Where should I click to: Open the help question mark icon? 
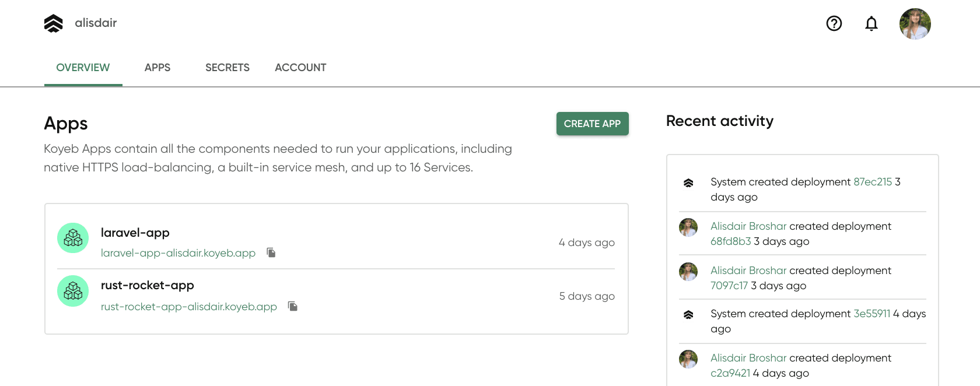pyautogui.click(x=834, y=23)
